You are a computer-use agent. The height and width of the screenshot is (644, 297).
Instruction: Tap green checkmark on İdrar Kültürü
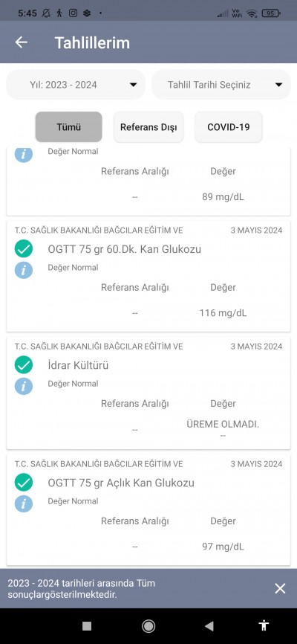[24, 365]
